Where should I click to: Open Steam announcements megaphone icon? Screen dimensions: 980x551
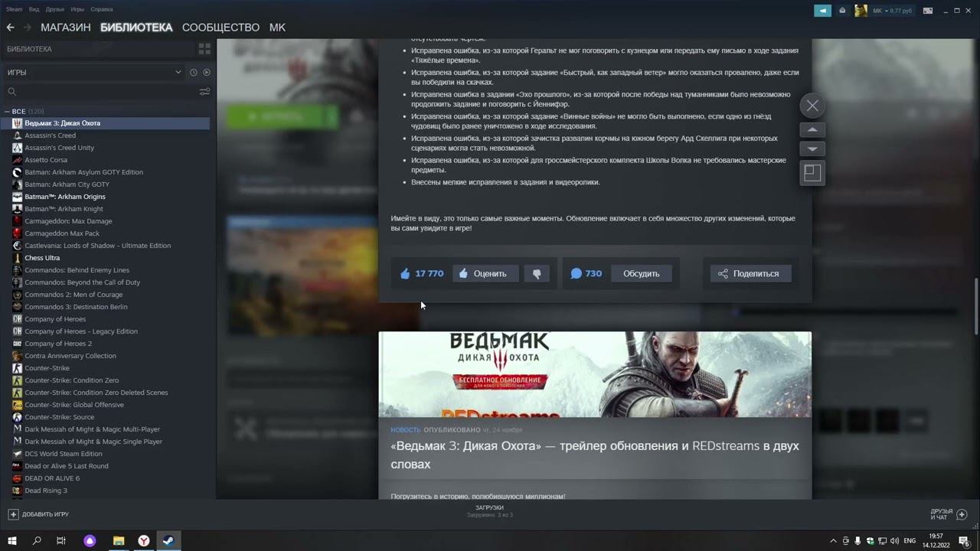[x=822, y=11]
